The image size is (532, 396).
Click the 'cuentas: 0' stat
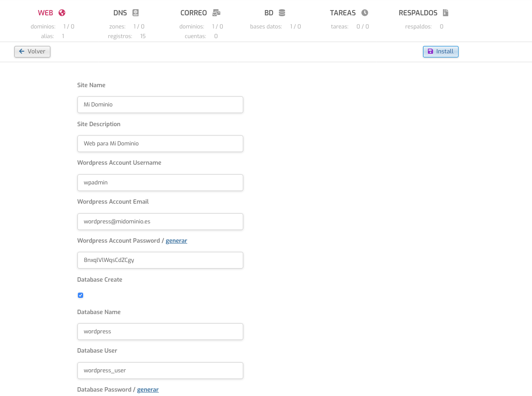coord(201,36)
